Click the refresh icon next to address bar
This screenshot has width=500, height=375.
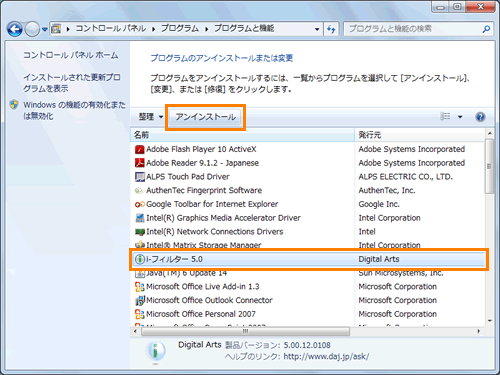coord(331,29)
